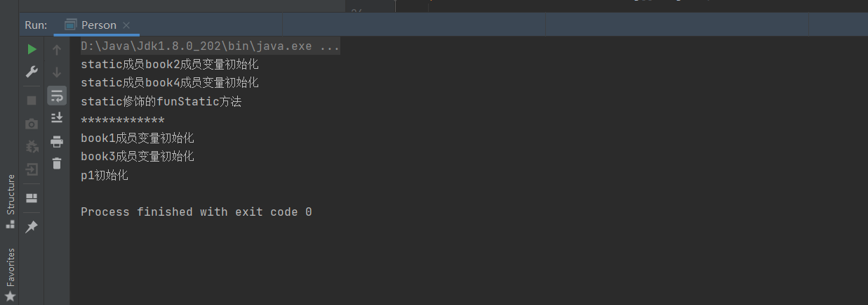
Task: Click the line 'book3成员变量初始化'
Action: (138, 156)
